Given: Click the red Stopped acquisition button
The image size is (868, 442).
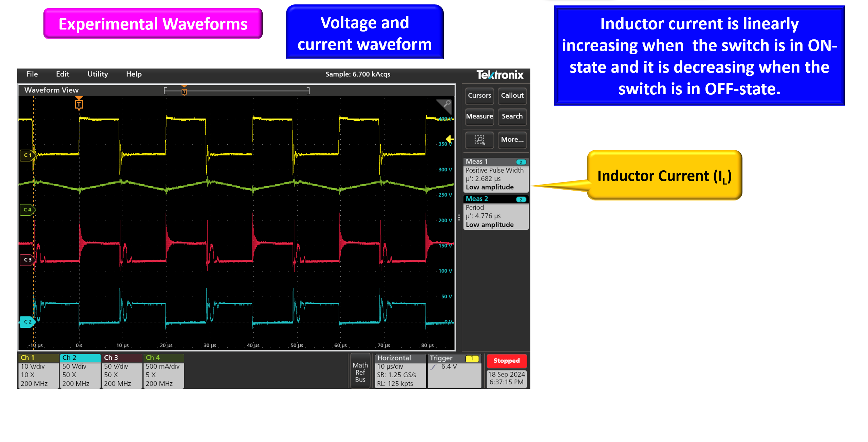Looking at the screenshot, I should [506, 361].
